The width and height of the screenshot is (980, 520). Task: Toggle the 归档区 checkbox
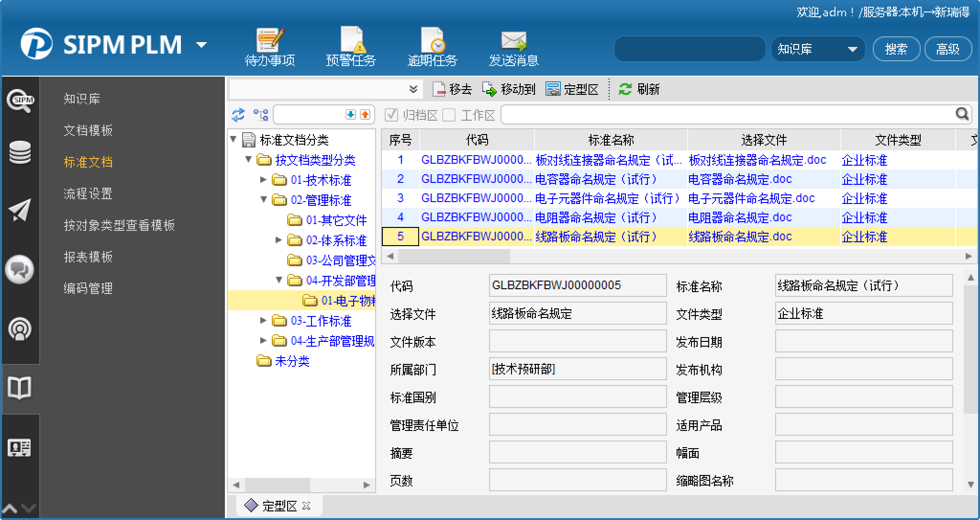(x=391, y=115)
